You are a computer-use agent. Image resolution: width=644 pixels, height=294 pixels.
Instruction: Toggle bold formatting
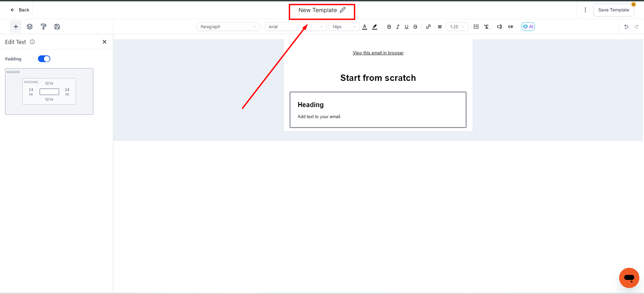coord(389,27)
